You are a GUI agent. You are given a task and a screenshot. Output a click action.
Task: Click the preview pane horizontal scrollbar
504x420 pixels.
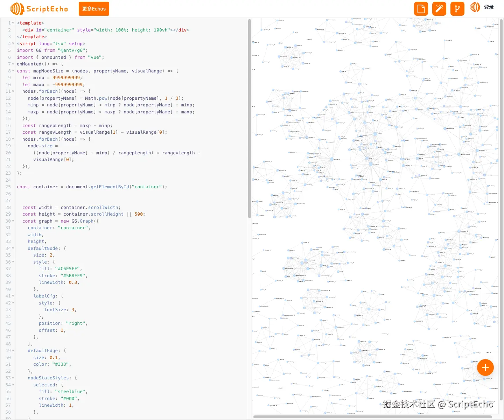click(373, 417)
